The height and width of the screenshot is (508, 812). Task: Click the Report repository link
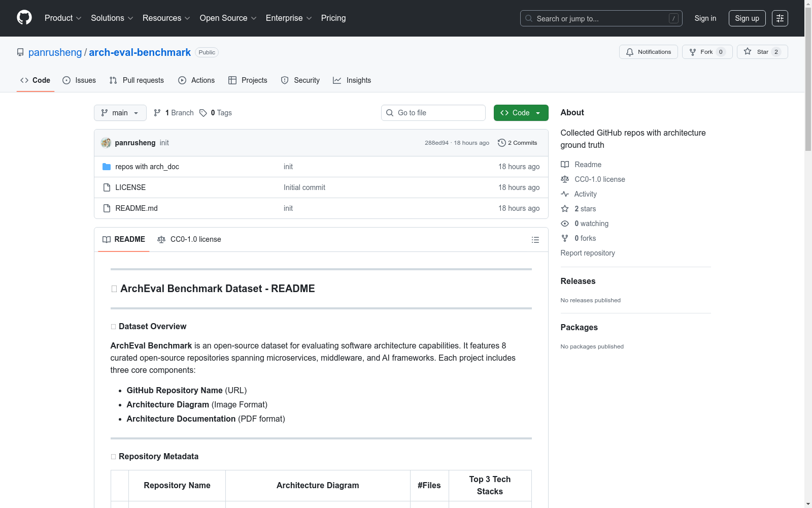(588, 253)
